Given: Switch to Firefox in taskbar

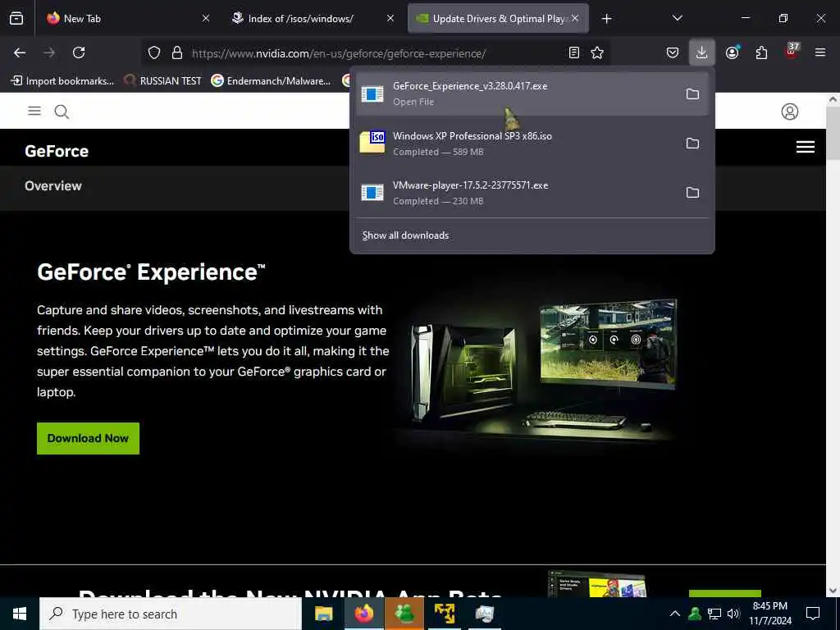Looking at the screenshot, I should click(x=363, y=614).
